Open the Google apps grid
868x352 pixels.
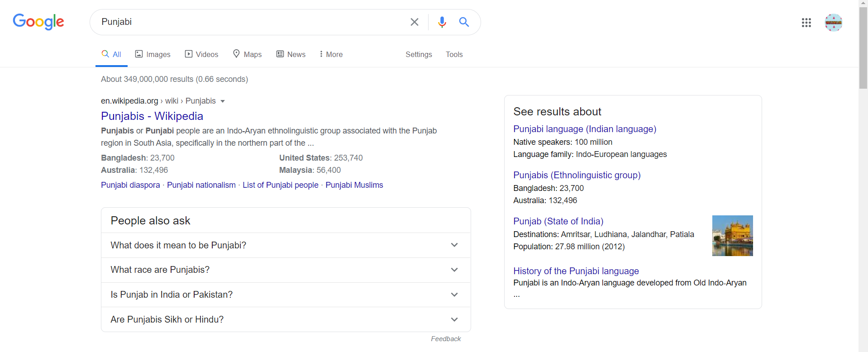click(x=806, y=23)
